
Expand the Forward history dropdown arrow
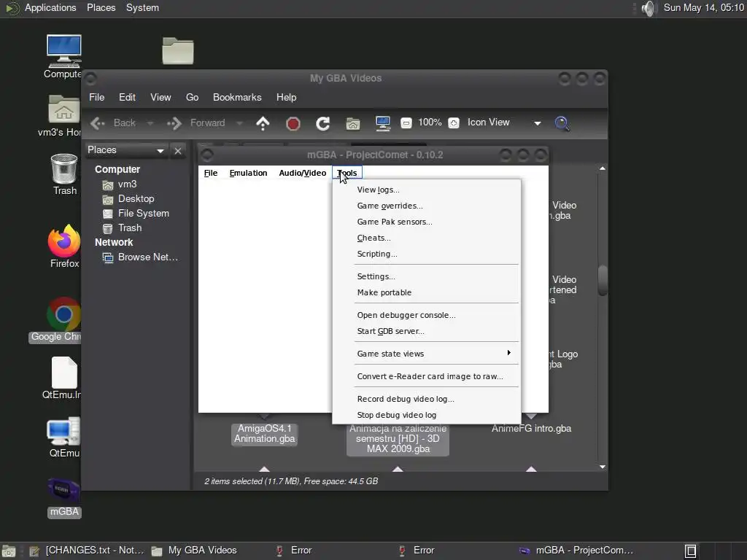point(239,123)
